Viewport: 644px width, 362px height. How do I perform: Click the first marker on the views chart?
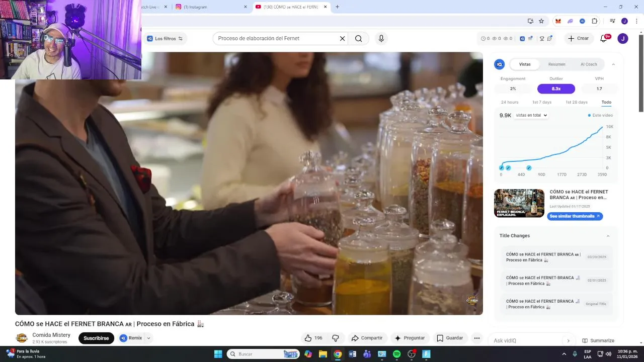[502, 168]
